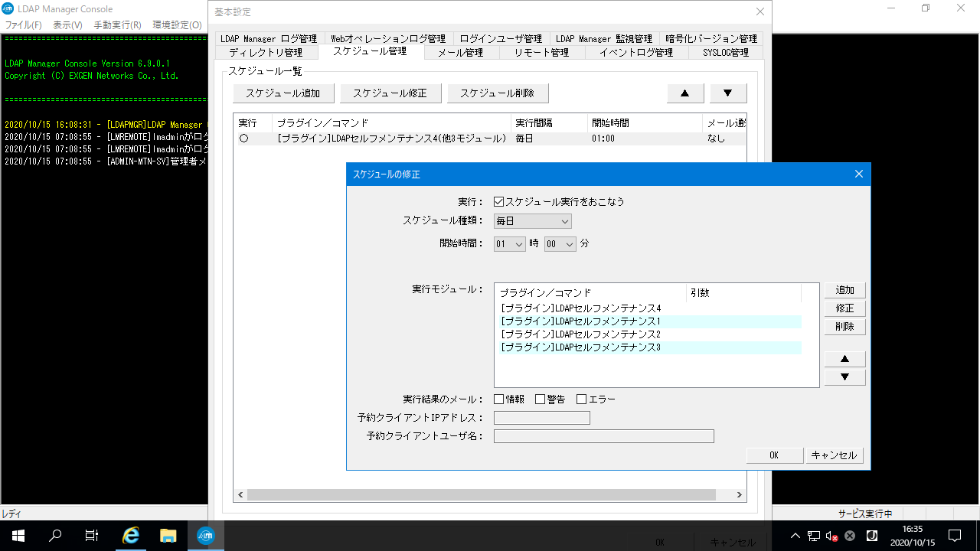This screenshot has width=980, height=551.
Task: Move module up in schedule edit dialog
Action: click(x=844, y=359)
